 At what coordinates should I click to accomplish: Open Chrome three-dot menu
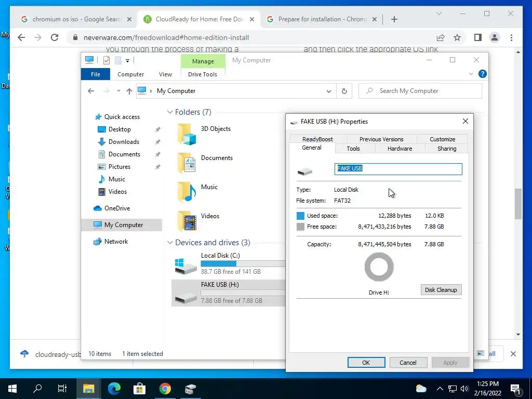tap(511, 37)
